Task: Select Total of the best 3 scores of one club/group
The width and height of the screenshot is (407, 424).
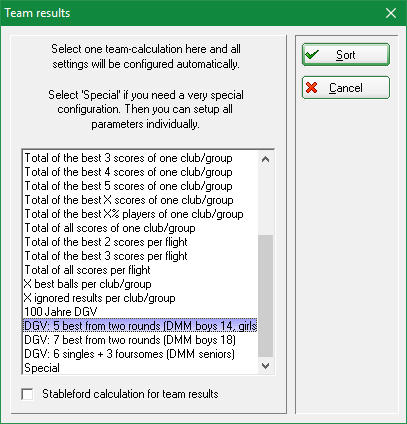Action: coord(140,158)
